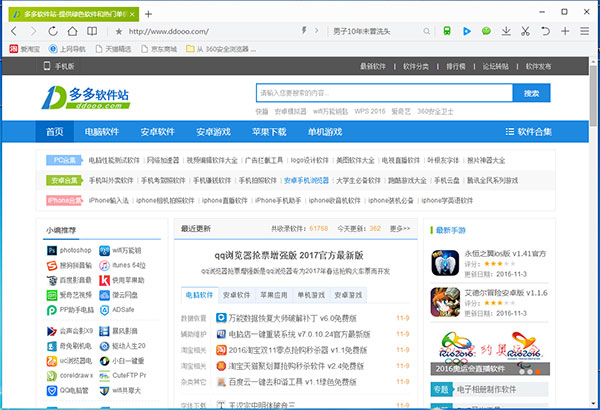Image resolution: width=600 pixels, height=410 pixels.
Task: Click the site search input box
Action: pos(384,93)
